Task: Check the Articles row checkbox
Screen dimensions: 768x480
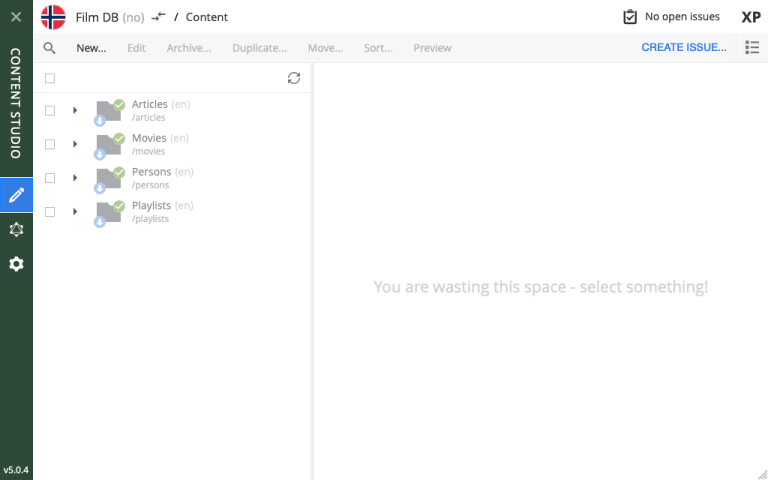Action: (50, 111)
